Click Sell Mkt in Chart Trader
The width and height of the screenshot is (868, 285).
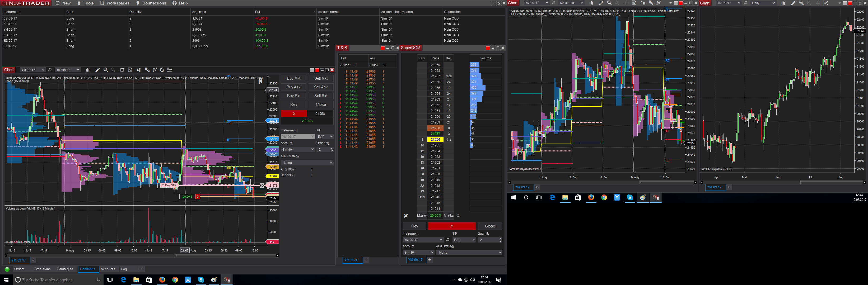[321, 78]
